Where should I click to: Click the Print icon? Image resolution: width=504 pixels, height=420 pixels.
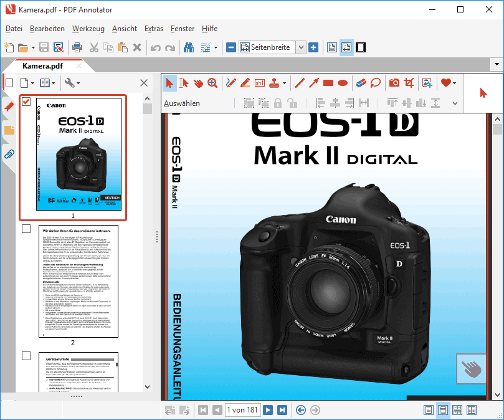[77, 47]
